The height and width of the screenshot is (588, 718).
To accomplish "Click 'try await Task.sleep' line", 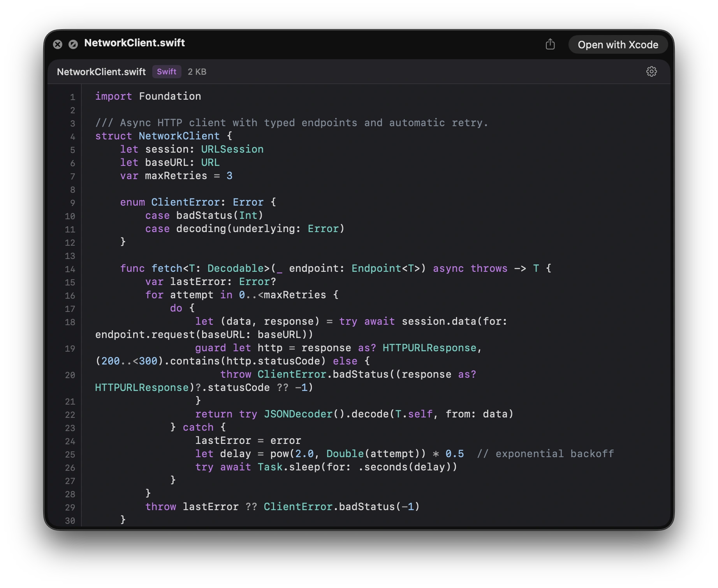I will tap(326, 467).
